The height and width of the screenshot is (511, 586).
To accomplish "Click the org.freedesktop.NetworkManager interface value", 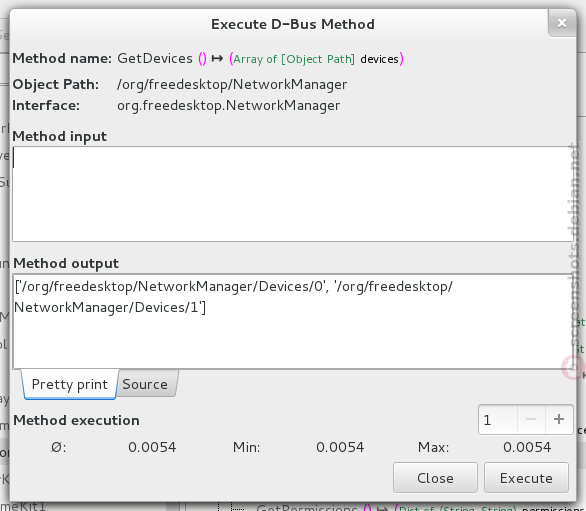I will click(x=228, y=105).
